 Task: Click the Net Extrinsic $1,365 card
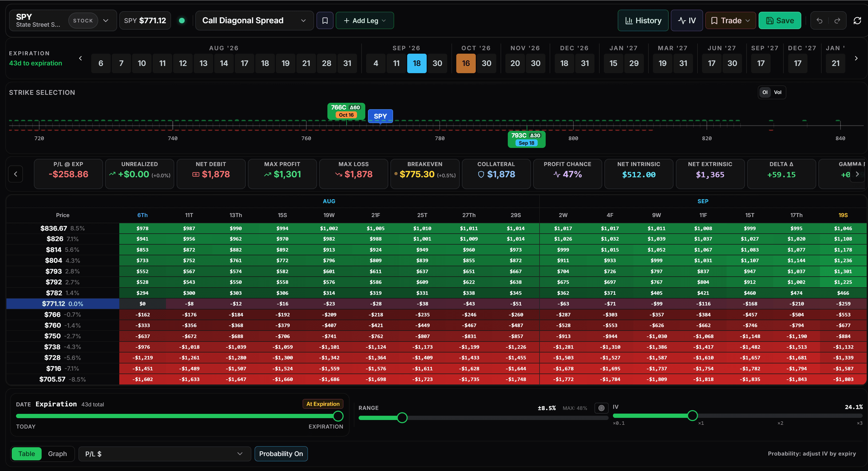pos(710,174)
